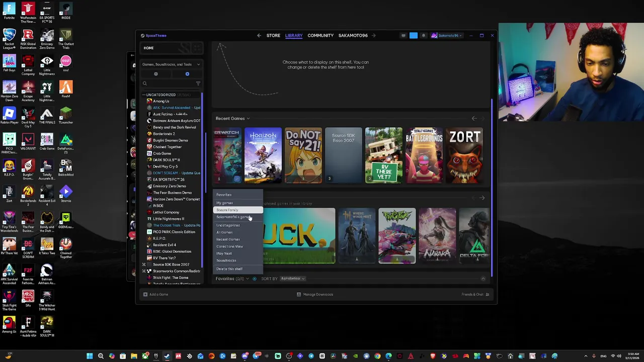Toggle the blue play icon next to Favorites shelf
Image resolution: width=644 pixels, height=362 pixels.
(254, 279)
